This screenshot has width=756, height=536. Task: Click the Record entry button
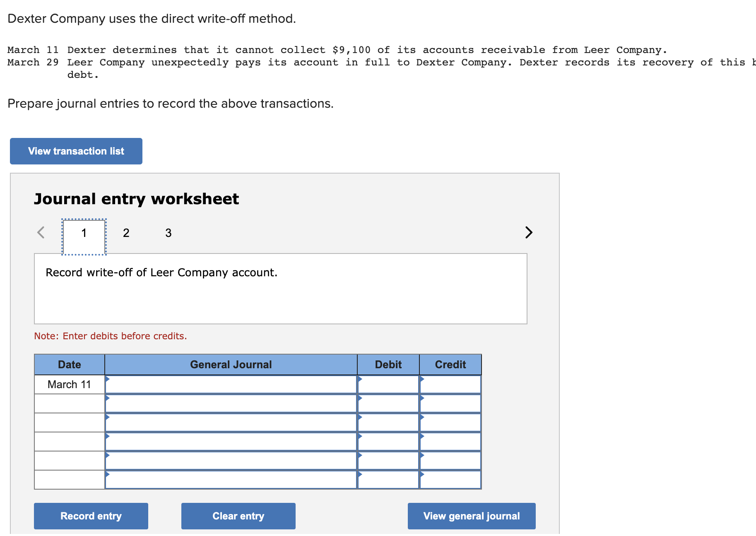pos(91,516)
